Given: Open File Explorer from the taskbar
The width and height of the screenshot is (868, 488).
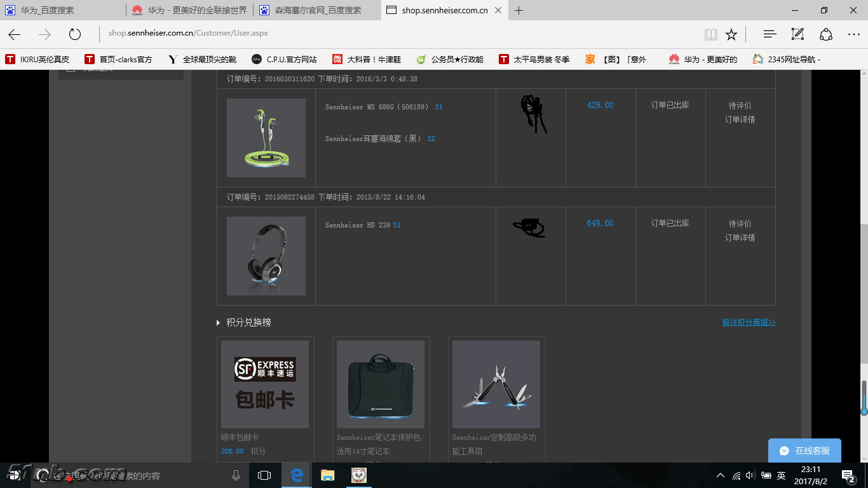Looking at the screenshot, I should (327, 475).
